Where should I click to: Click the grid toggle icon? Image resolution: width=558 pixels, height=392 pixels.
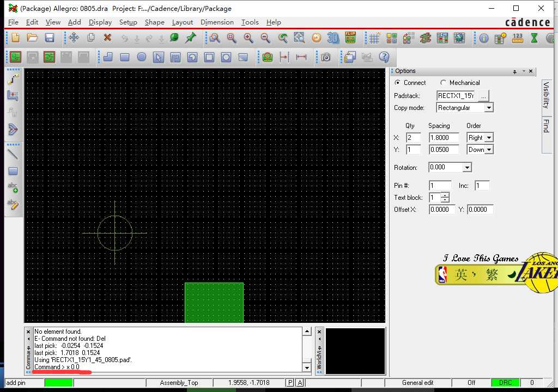point(374,38)
